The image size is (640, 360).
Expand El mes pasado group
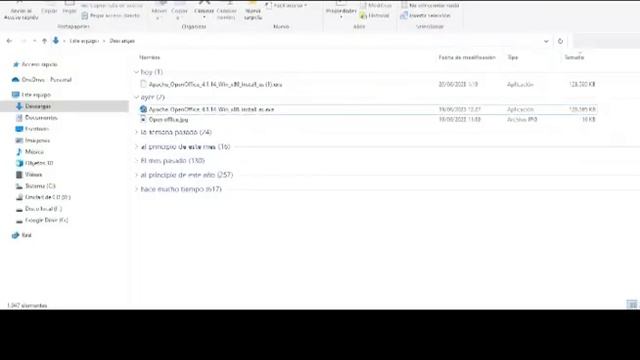[x=136, y=161]
